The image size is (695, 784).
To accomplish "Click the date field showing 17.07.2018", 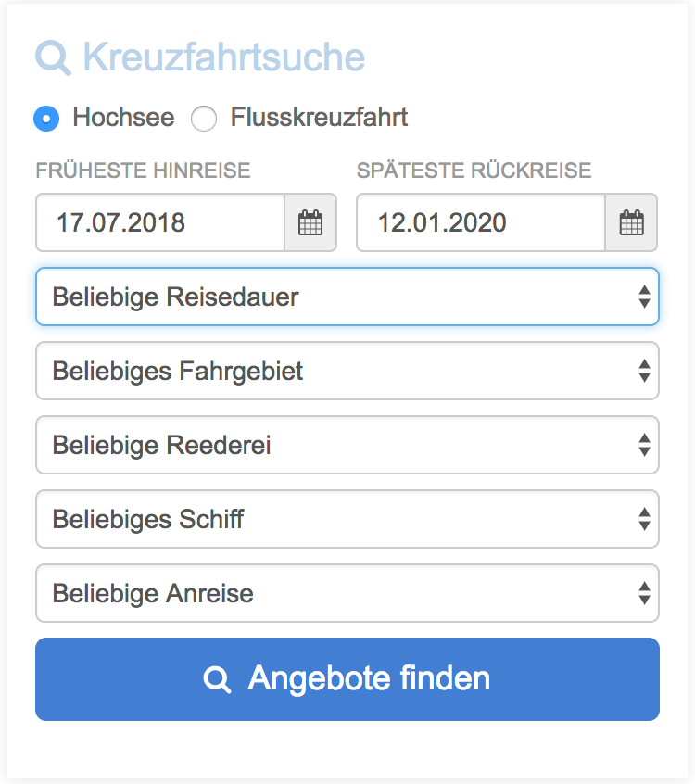I will tap(158, 222).
